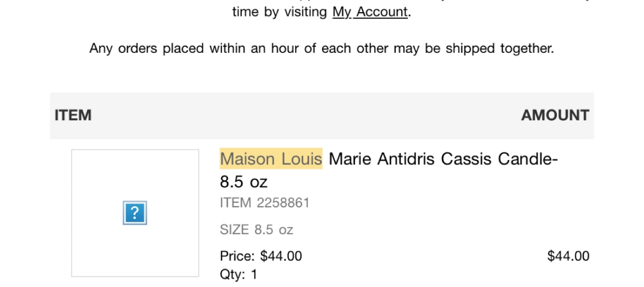Open the Marie Antidris Cassis Candle title
The height and width of the screenshot is (287, 644).
[389, 170]
